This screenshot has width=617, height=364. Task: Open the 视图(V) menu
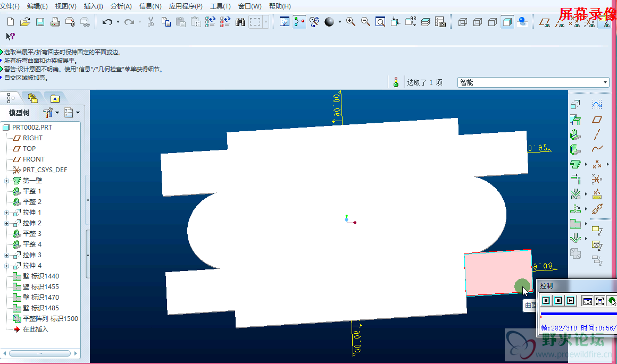point(66,6)
